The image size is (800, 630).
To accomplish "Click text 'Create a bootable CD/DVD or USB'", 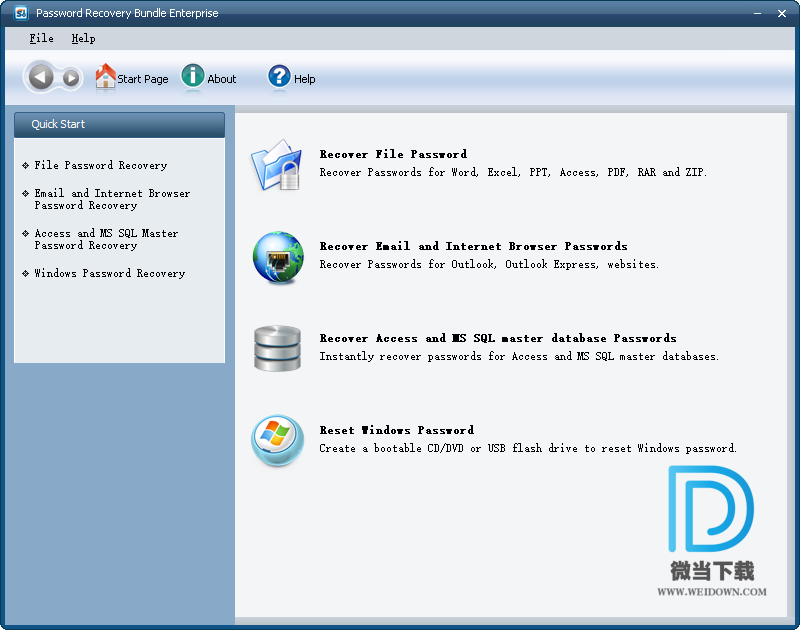I will [413, 448].
